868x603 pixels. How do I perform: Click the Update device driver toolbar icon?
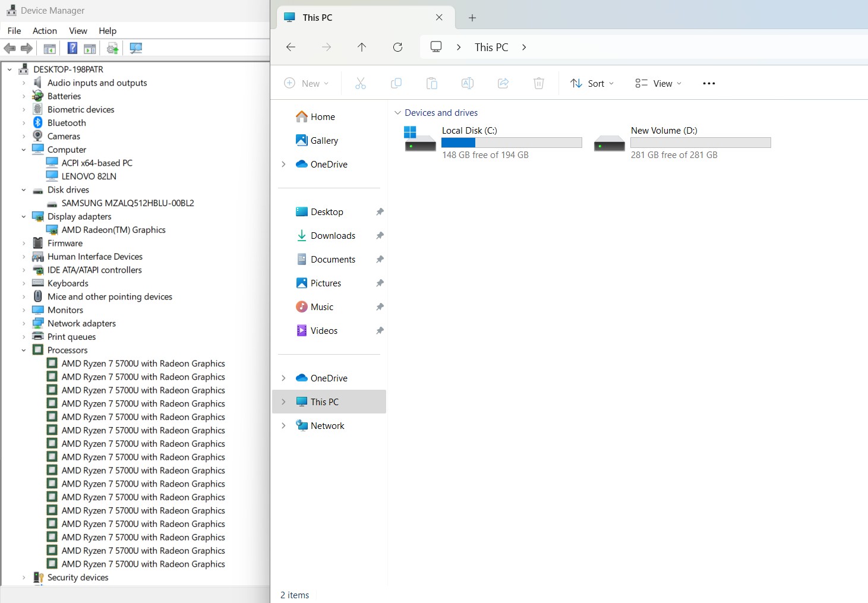click(x=112, y=48)
